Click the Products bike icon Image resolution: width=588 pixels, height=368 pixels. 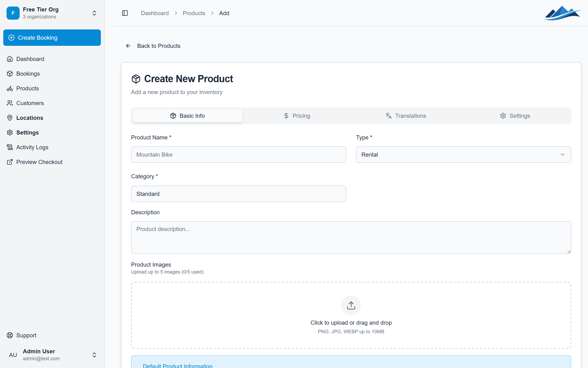point(10,88)
